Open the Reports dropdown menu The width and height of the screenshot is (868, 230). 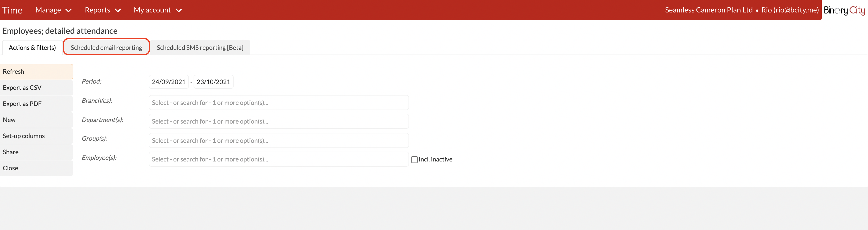tap(103, 10)
